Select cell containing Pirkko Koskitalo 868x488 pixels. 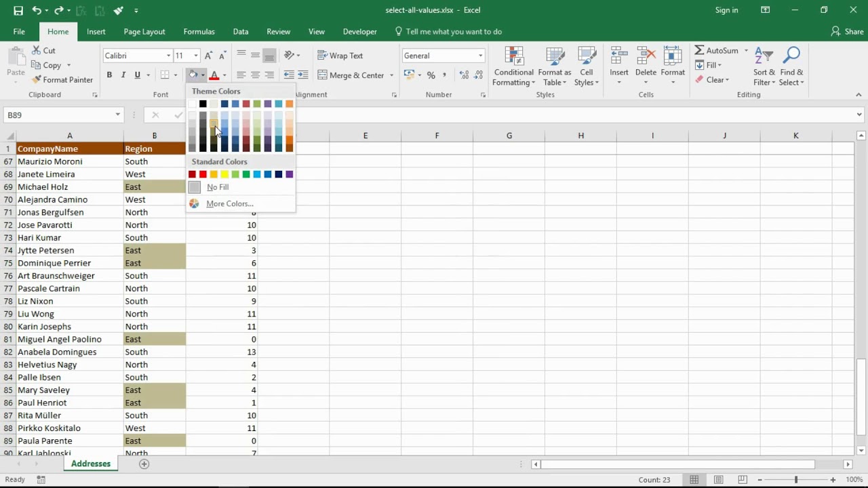(69, 428)
